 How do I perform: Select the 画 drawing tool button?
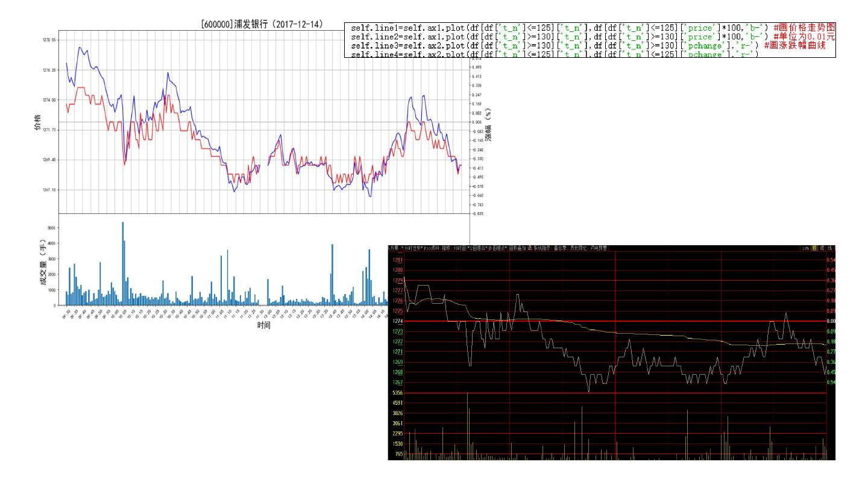tap(530, 248)
